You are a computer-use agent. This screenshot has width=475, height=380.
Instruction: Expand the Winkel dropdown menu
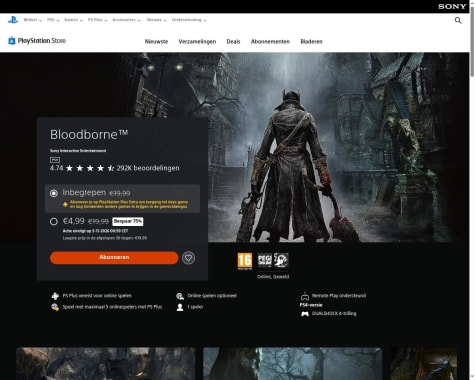tap(33, 20)
